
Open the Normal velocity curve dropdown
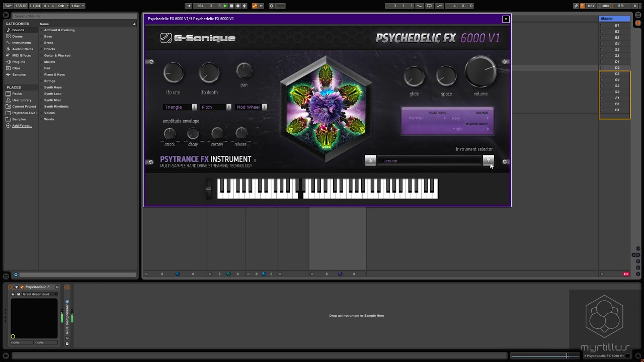tap(427, 118)
